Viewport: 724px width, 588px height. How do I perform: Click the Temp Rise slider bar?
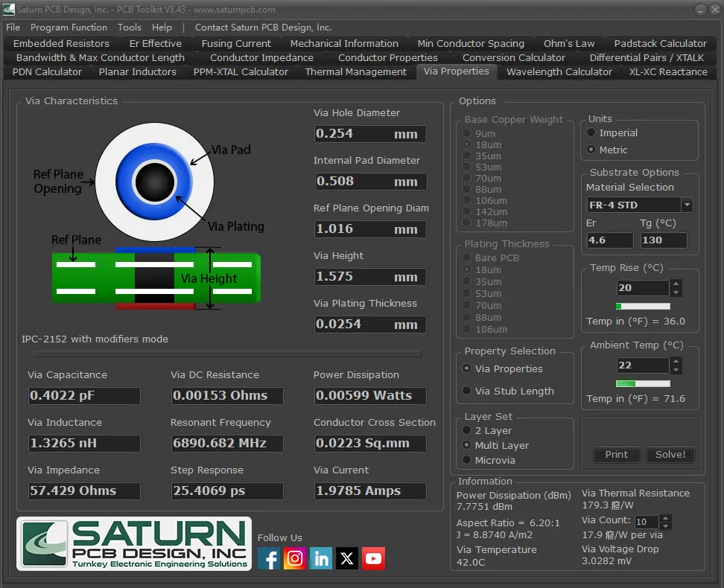pos(643,306)
